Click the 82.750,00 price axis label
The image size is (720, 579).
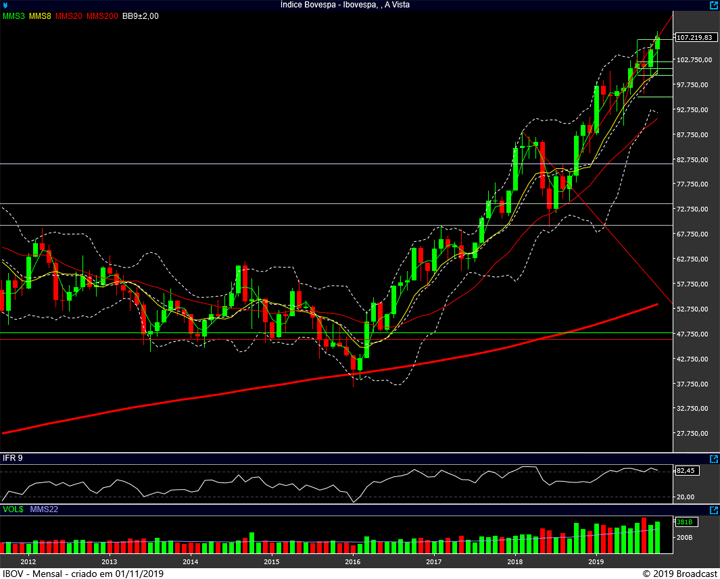(x=693, y=160)
